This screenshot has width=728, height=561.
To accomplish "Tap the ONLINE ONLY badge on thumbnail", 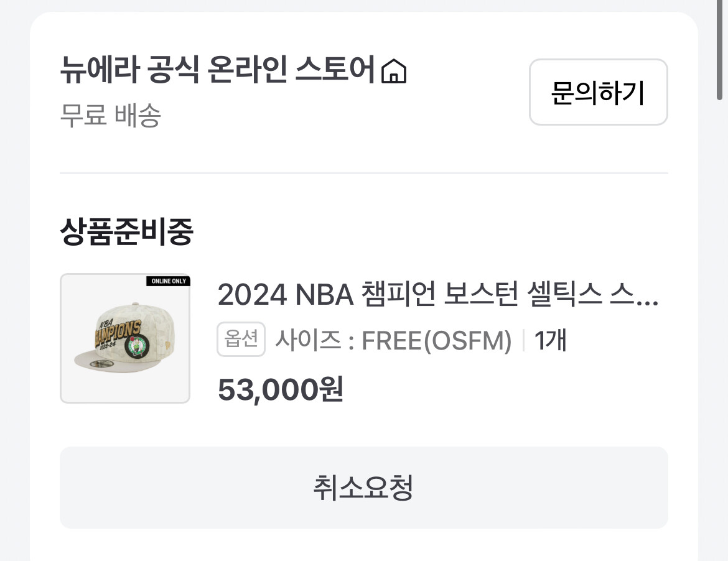I will (168, 281).
